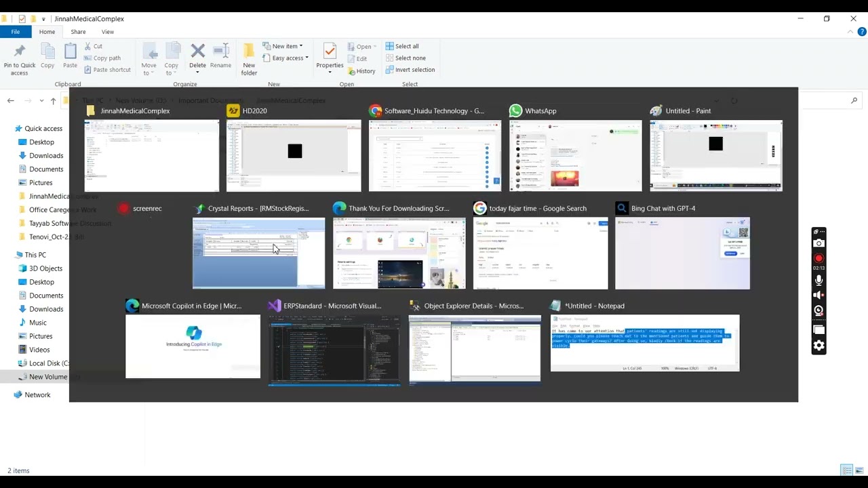Go back with the Explorer back arrow

11,100
